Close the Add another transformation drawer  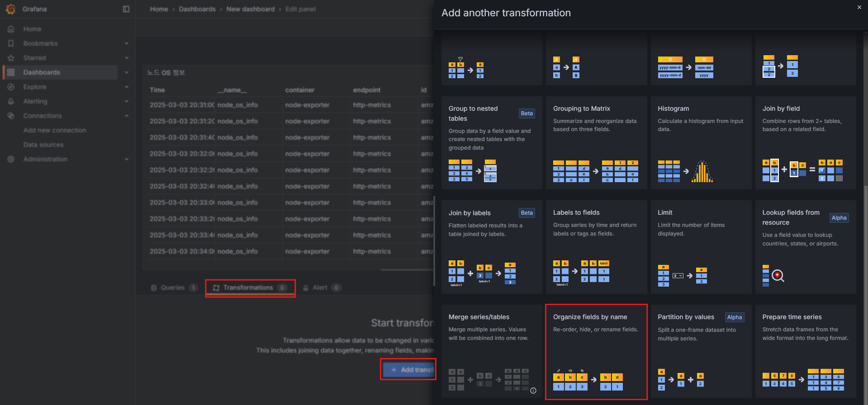[859, 7]
